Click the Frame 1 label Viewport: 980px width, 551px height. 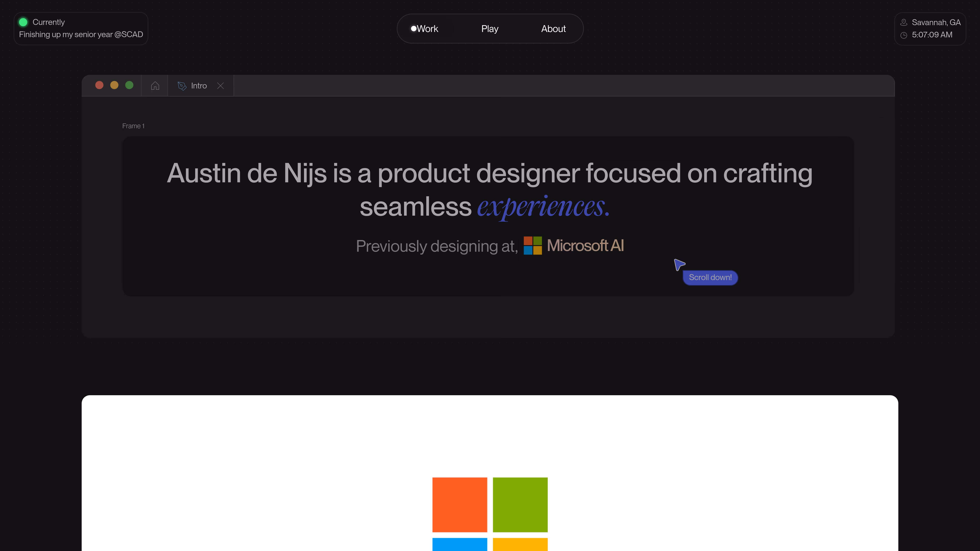(133, 126)
